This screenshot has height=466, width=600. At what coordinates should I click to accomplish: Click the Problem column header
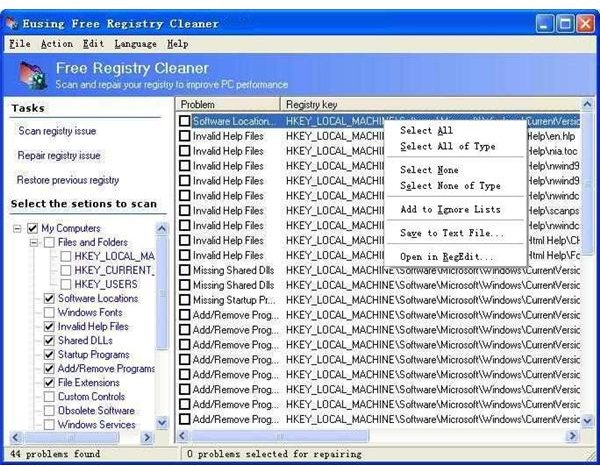pos(228,104)
